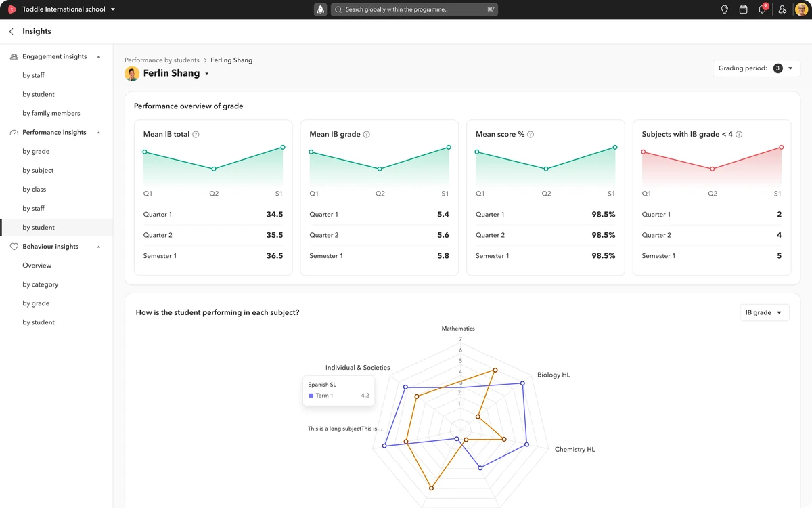Click the Chemistry HL axis label

[x=575, y=450]
